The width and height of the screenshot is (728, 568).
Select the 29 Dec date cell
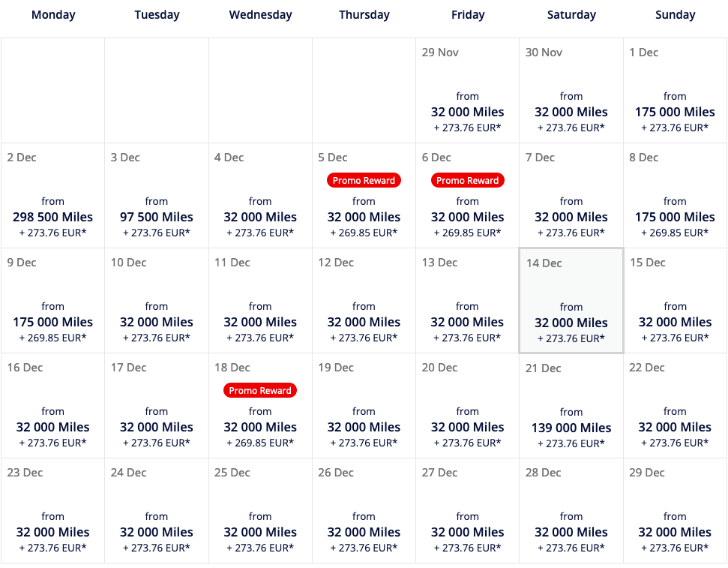pyautogui.click(x=675, y=511)
